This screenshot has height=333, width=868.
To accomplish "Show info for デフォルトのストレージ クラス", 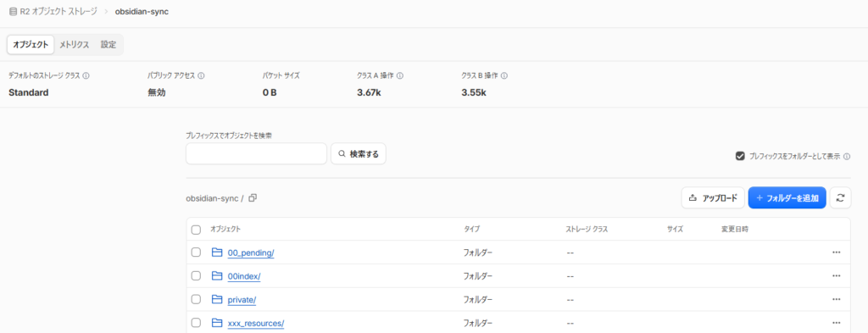I will point(86,75).
